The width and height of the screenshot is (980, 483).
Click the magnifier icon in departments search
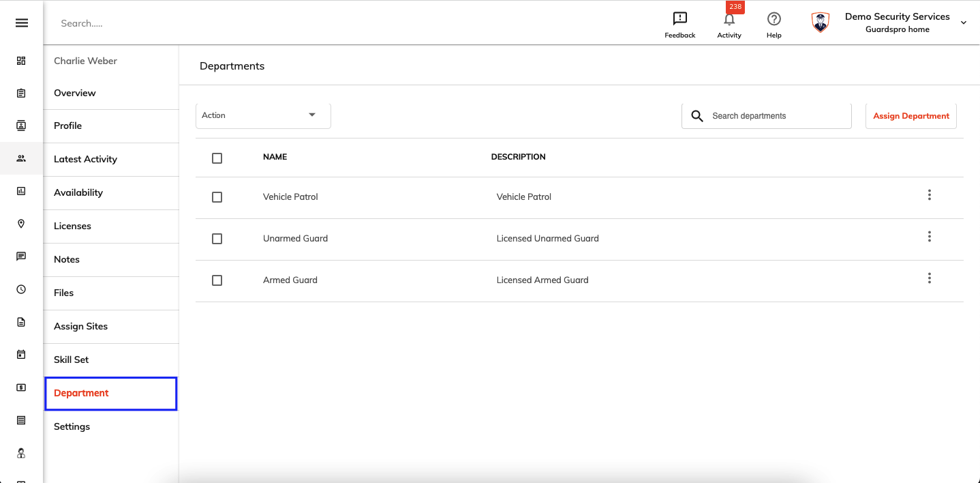point(696,116)
